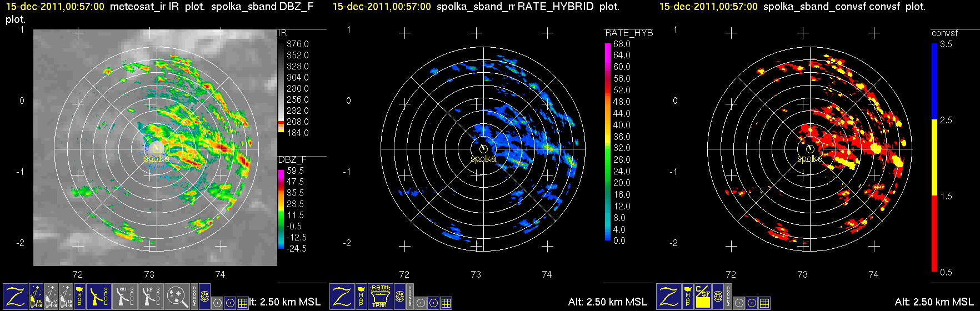Click the blue circle-dot icon in middle panel
This screenshot has width=980, height=311.
tap(433, 303)
